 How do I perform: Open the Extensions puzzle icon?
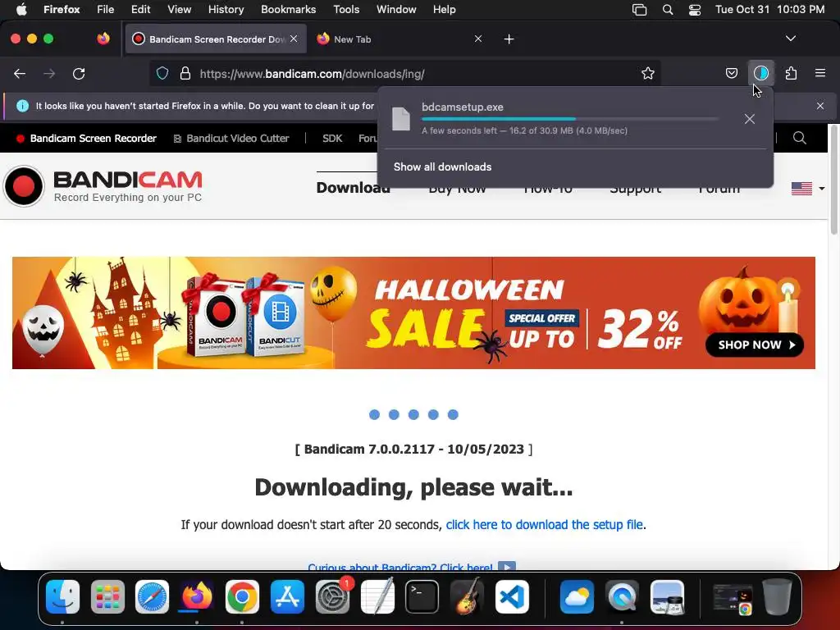click(791, 73)
